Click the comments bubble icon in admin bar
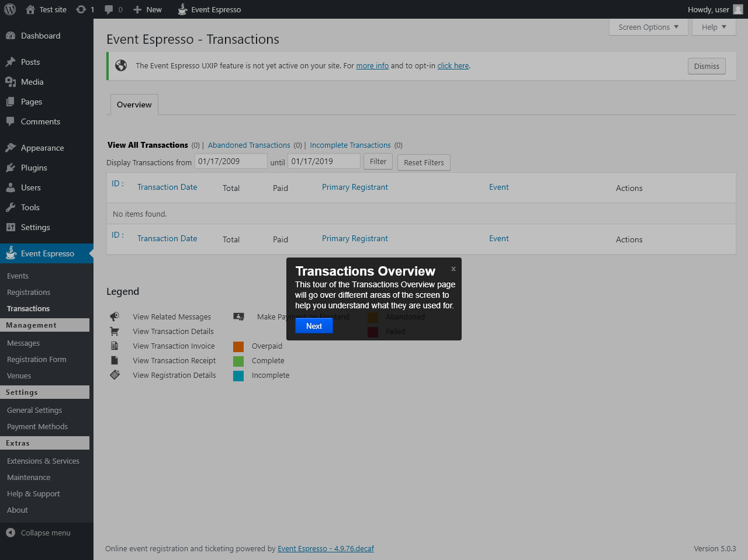748x560 pixels. point(109,9)
